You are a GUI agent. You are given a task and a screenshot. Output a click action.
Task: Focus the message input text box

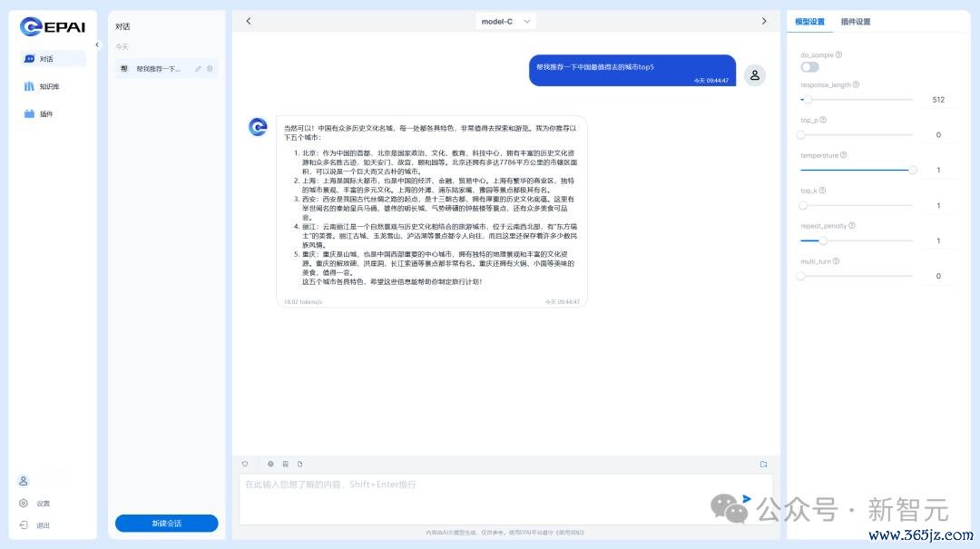tap(505, 499)
